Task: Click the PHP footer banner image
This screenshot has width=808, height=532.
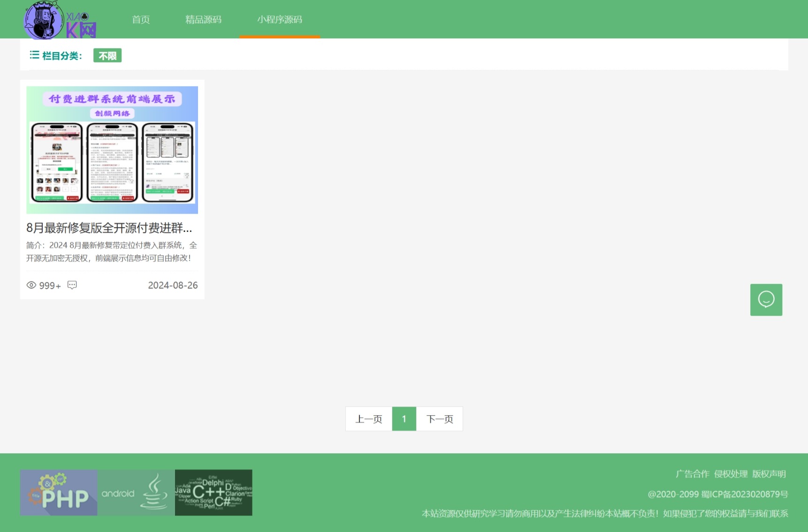Action: click(x=59, y=493)
